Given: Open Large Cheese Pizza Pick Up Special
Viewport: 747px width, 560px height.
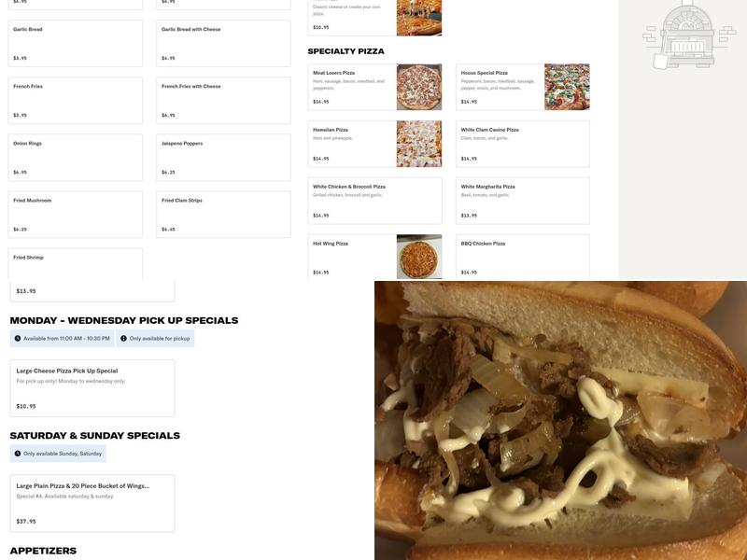Looking at the screenshot, I should [92, 388].
